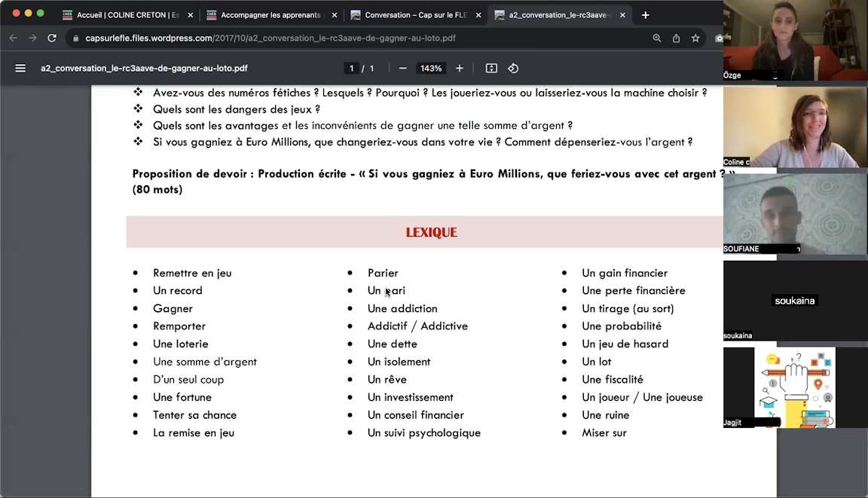Switch to Accompagner les apprenants tab
868x498 pixels.
coord(271,15)
